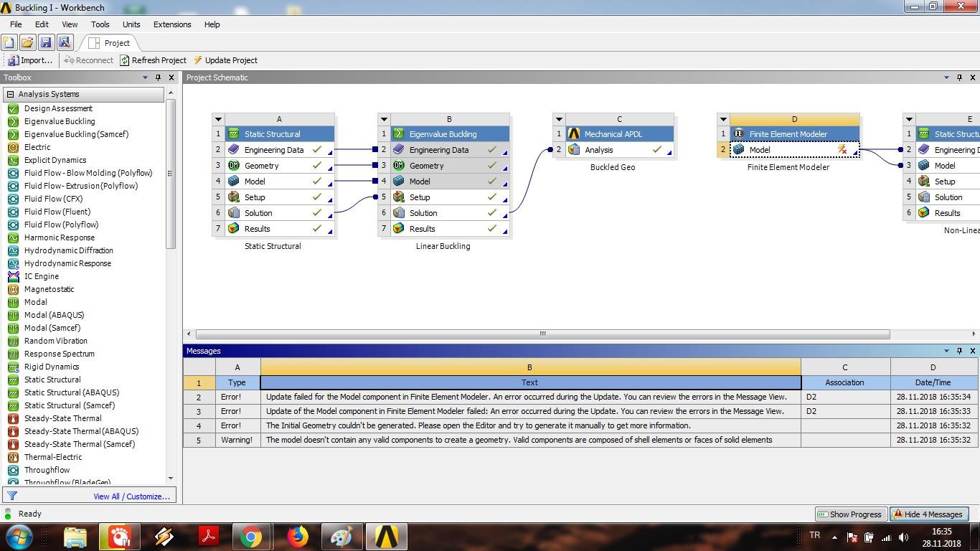
Task: Open system D header dropdown arrow
Action: point(723,119)
